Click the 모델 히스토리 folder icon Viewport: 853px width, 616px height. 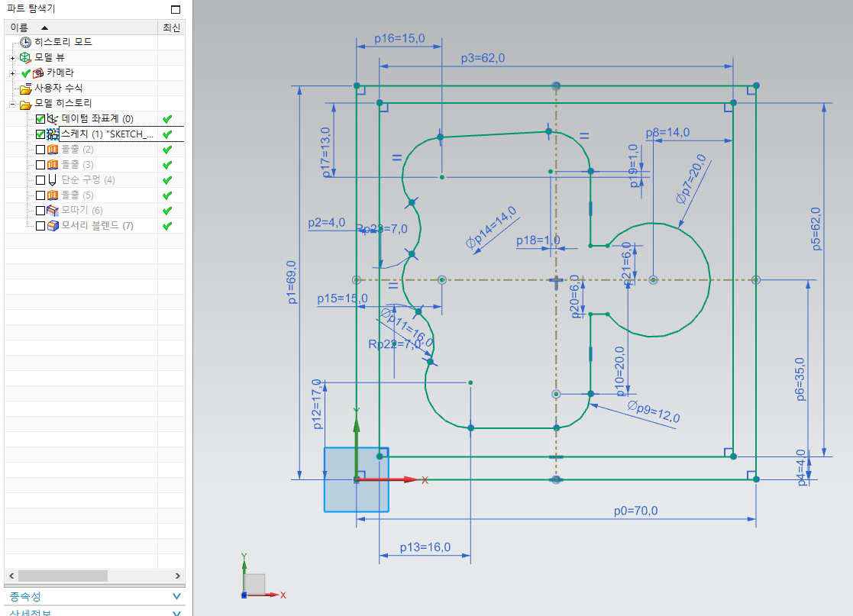pos(25,104)
